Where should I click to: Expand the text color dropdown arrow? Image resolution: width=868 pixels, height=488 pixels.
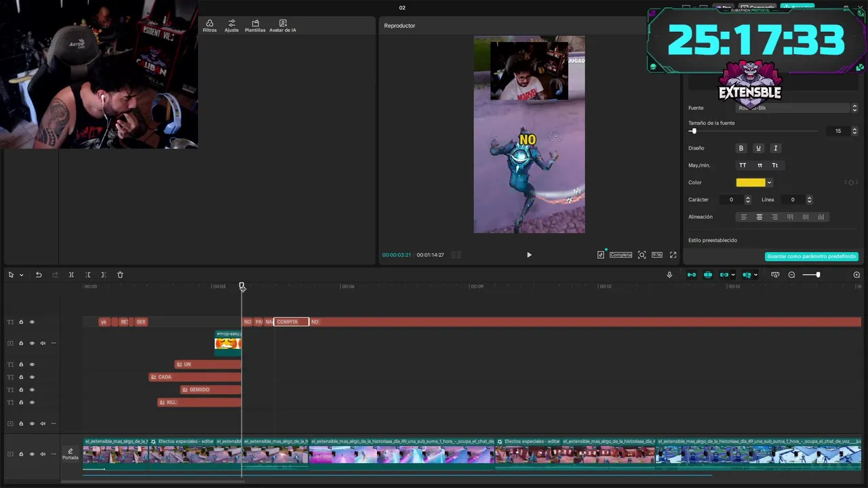coord(769,182)
